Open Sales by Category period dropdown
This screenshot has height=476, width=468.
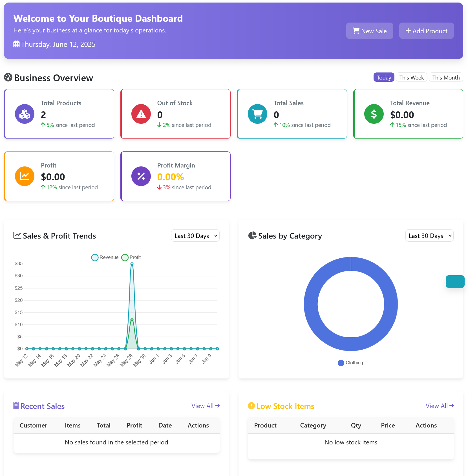(429, 236)
